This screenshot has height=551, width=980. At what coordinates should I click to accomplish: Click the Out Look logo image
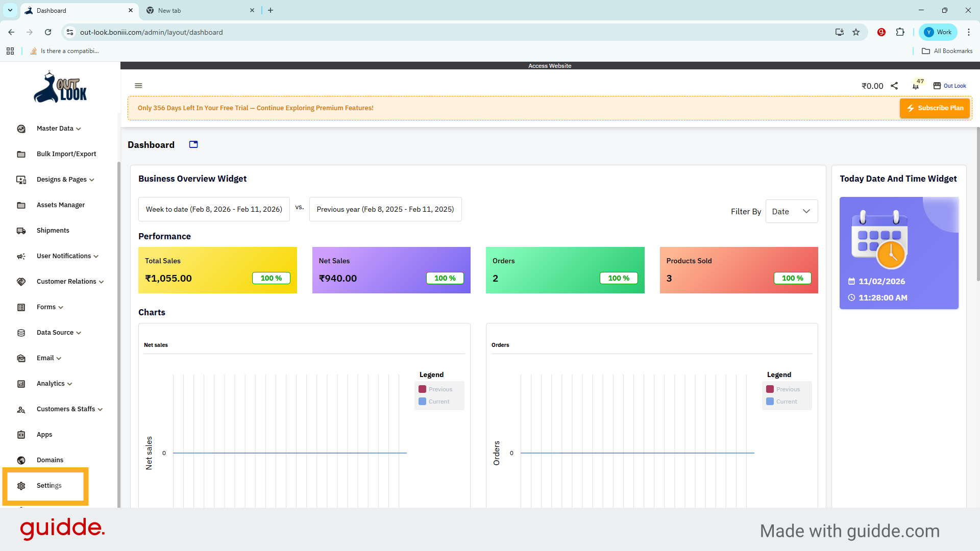[x=60, y=87]
